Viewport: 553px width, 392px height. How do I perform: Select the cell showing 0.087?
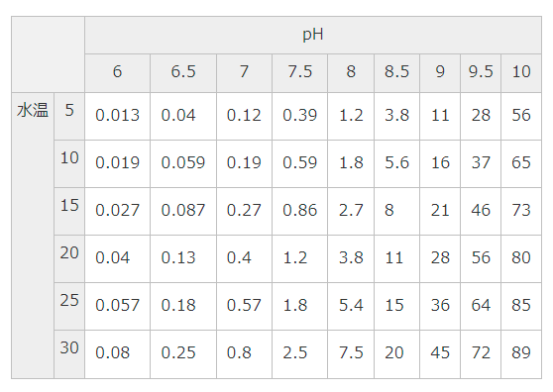183,211
